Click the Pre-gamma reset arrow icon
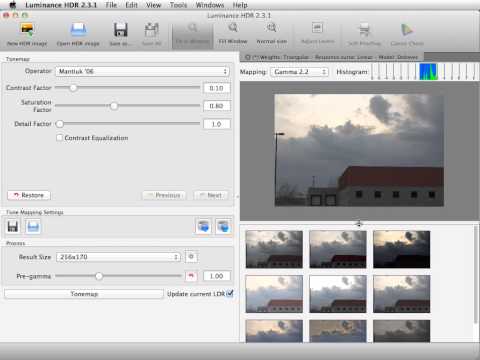This screenshot has width=480, height=360. click(191, 276)
